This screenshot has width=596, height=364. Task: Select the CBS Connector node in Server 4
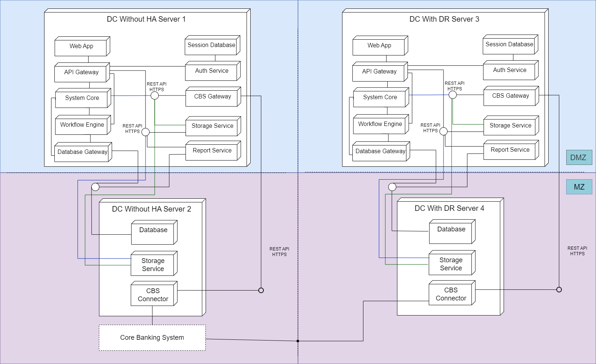tap(452, 293)
